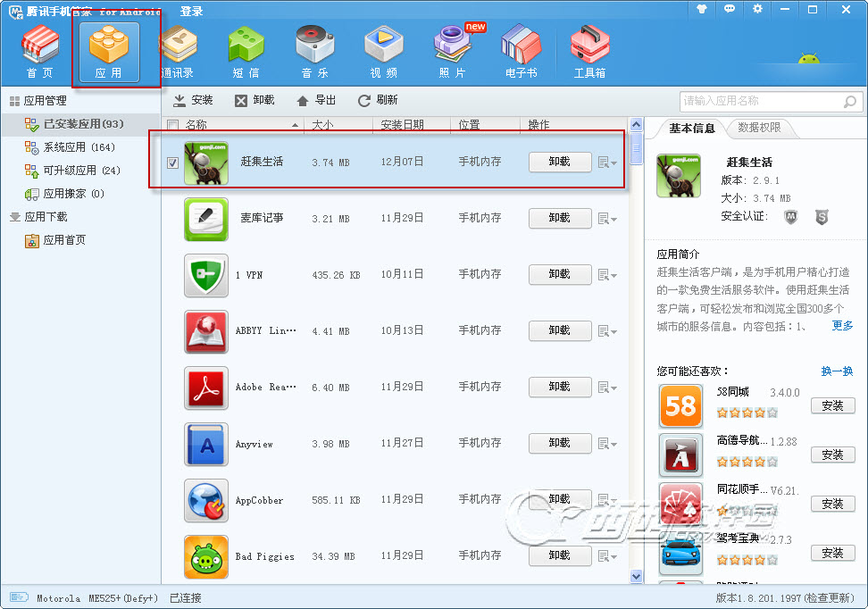868x609 pixels.
Task: Uninstall 麦库记事 with its 卸载 button
Action: [x=560, y=218]
